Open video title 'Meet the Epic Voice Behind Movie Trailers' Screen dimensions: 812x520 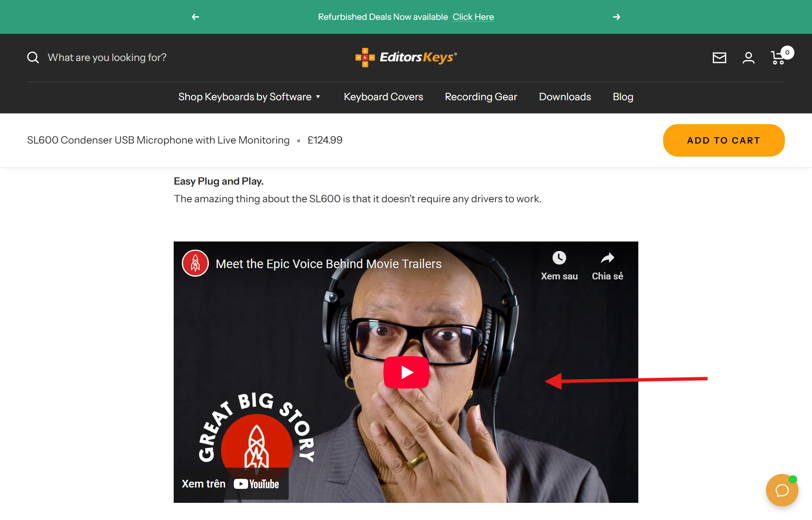click(x=328, y=264)
